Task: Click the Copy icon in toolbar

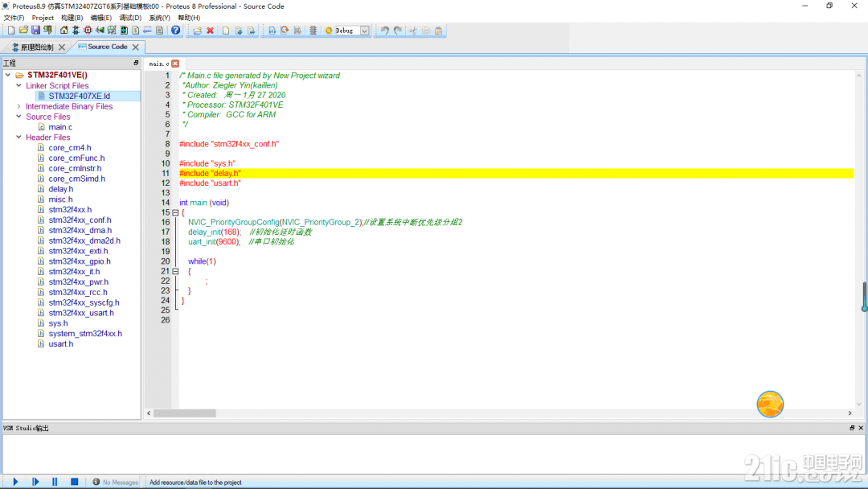Action: 426,31
